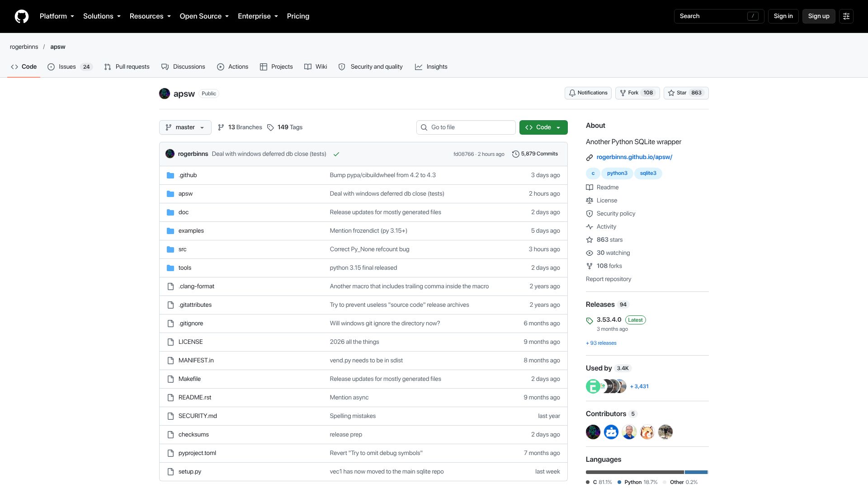
Task: Expand the Open Source menu
Action: (204, 16)
